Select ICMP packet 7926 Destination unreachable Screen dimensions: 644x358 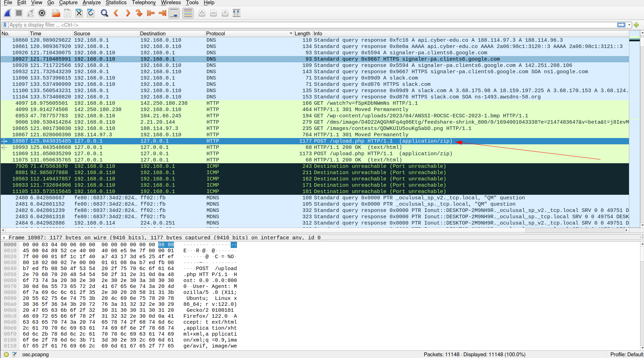tap(315, 166)
